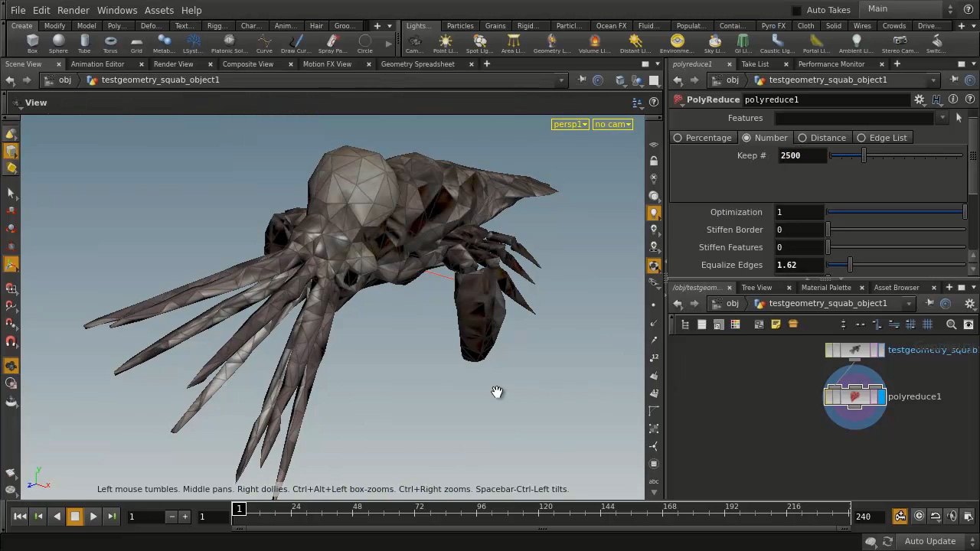This screenshot has height=551, width=980.
Task: Open PolyReduce node help icon
Action: (x=970, y=99)
